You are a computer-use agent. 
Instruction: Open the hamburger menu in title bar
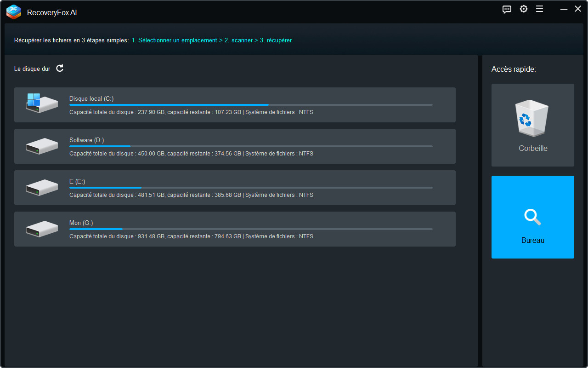pyautogui.click(x=540, y=9)
